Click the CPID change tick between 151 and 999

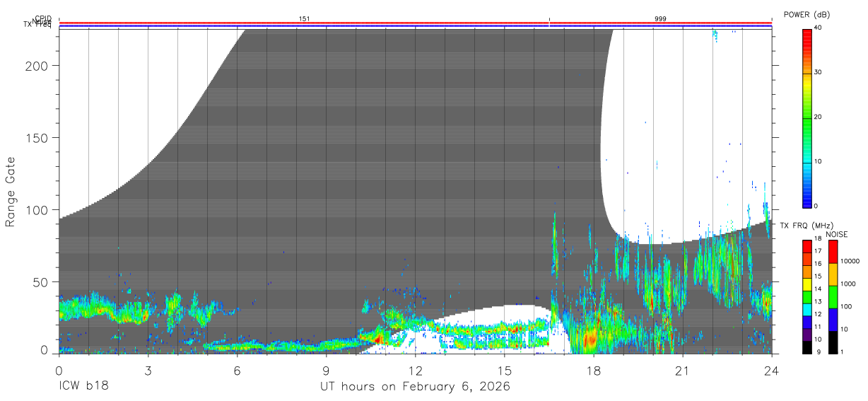pos(549,18)
